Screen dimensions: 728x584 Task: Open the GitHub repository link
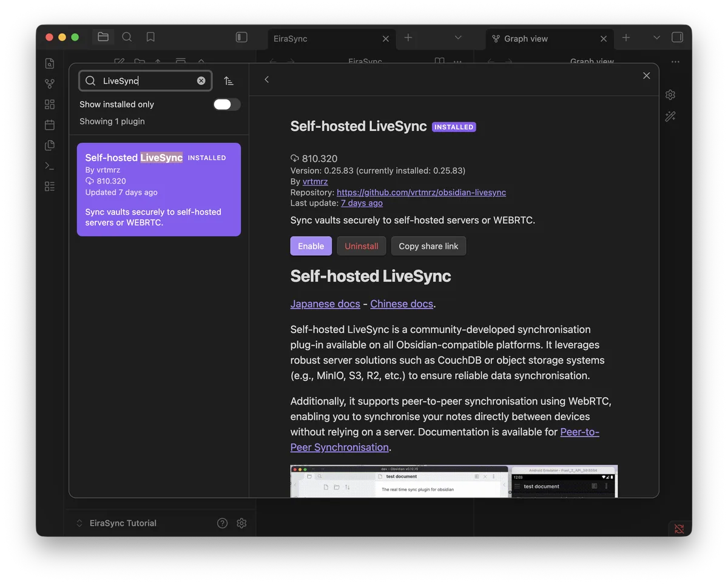tap(421, 192)
